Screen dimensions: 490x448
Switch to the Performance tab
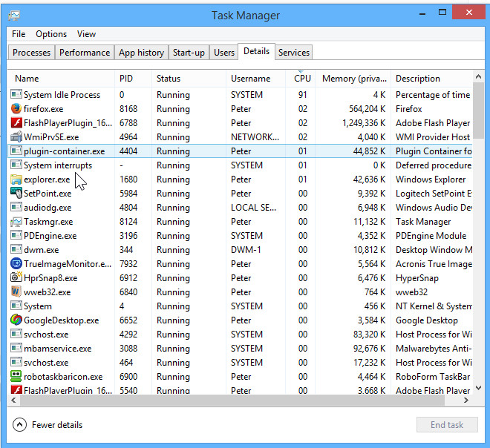click(85, 53)
